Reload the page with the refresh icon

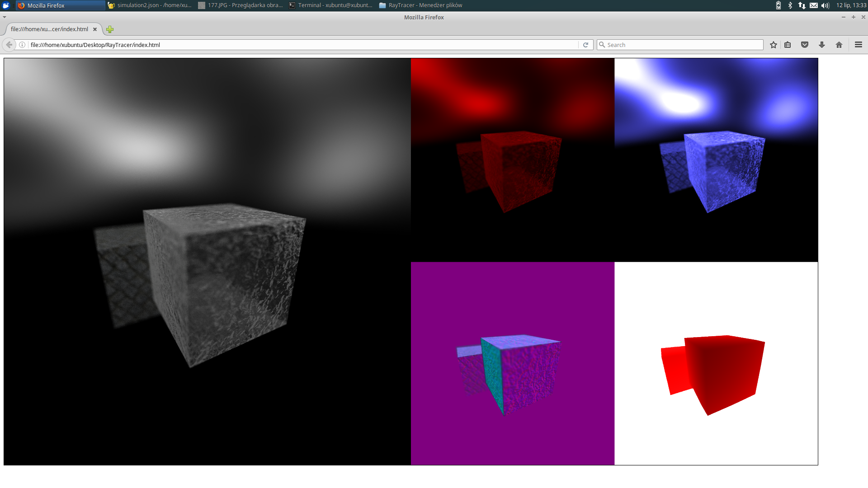(585, 45)
